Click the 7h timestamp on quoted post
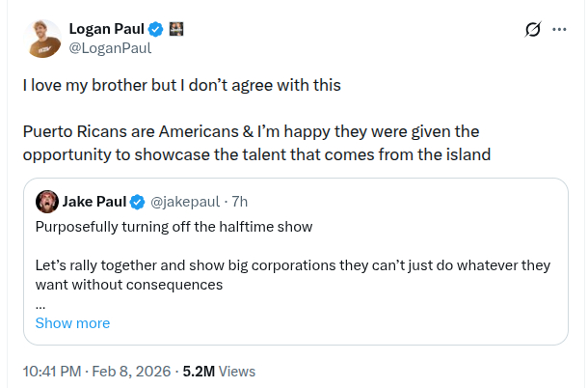This screenshot has height=388, width=588. tap(239, 202)
